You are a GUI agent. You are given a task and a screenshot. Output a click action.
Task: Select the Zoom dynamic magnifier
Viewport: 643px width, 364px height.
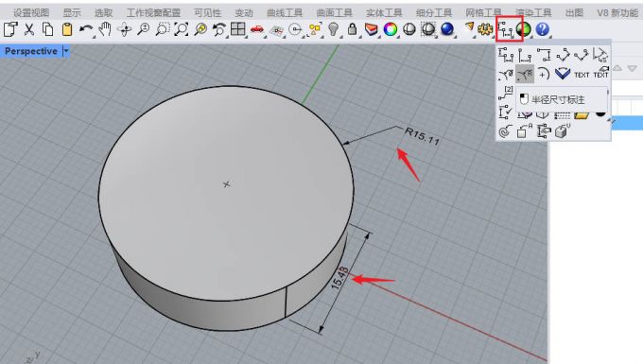[x=143, y=29]
